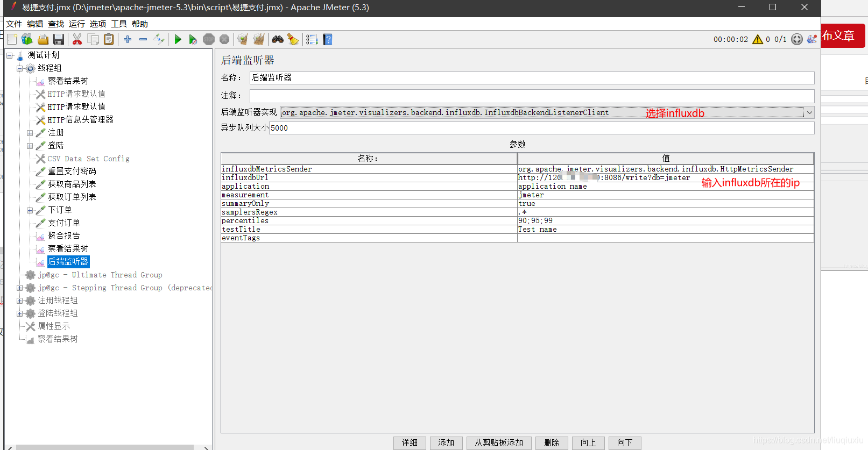Open the warning log viewer icon
The image size is (868, 450).
coord(758,39)
